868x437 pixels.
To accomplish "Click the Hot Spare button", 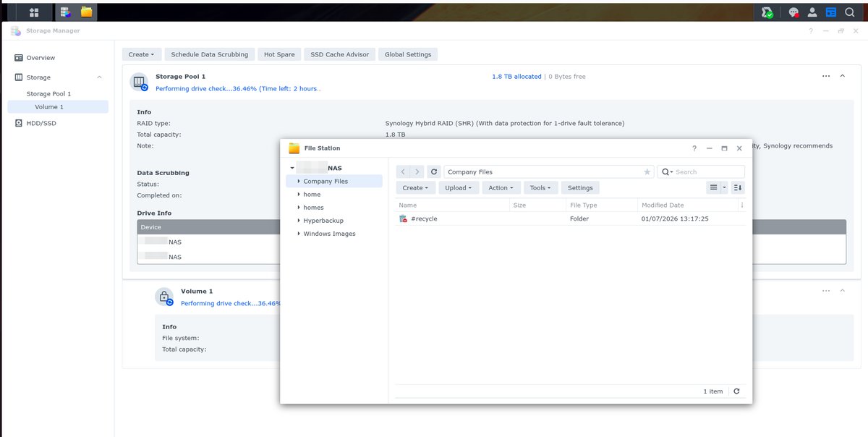I will tap(279, 54).
